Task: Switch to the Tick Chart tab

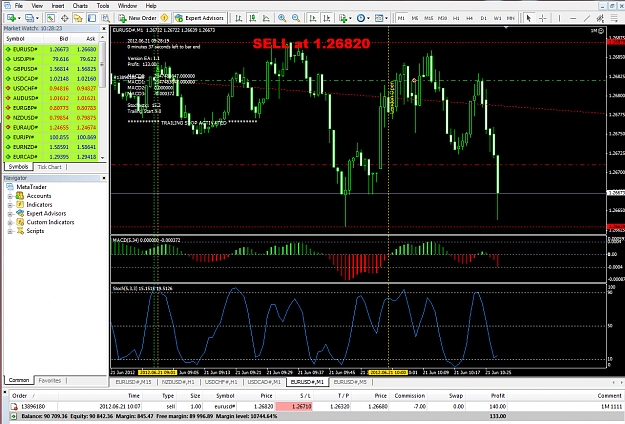Action: click(49, 167)
